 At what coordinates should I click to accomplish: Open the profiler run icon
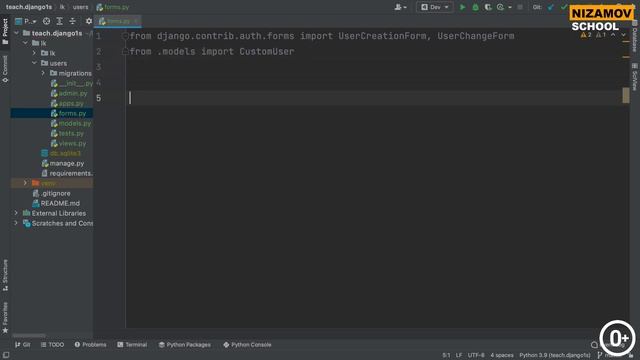pos(500,7)
